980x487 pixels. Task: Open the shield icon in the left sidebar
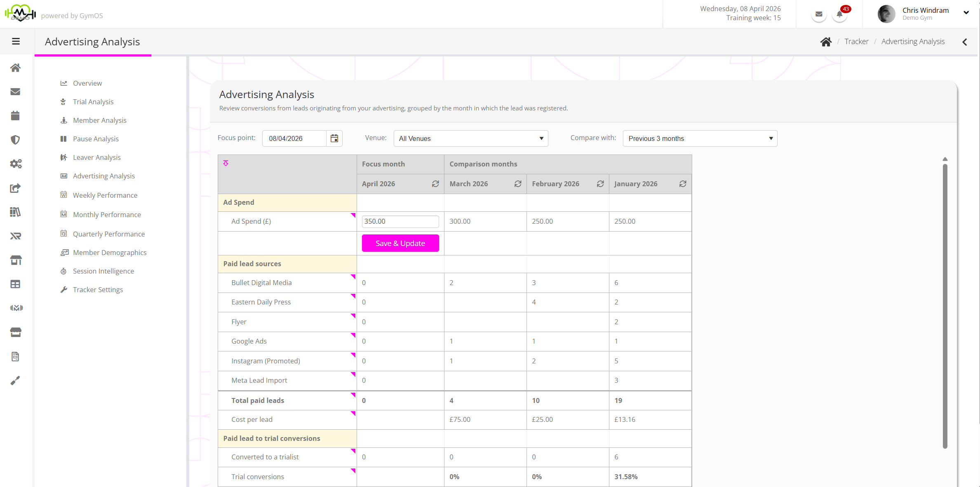coord(15,140)
